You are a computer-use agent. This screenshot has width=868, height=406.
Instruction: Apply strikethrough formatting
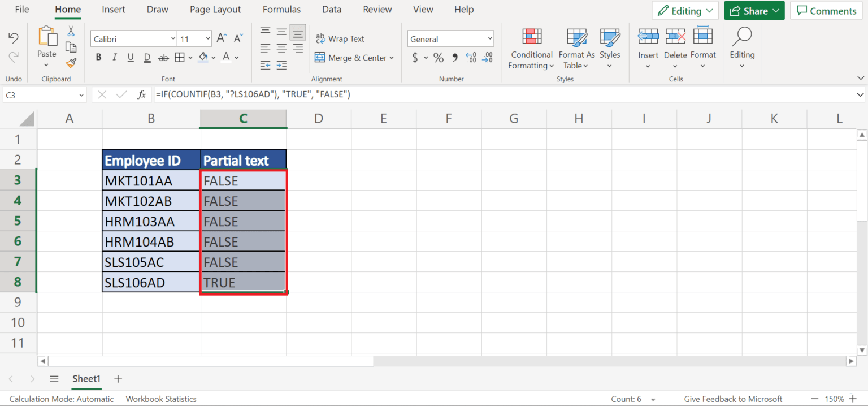[x=163, y=58]
